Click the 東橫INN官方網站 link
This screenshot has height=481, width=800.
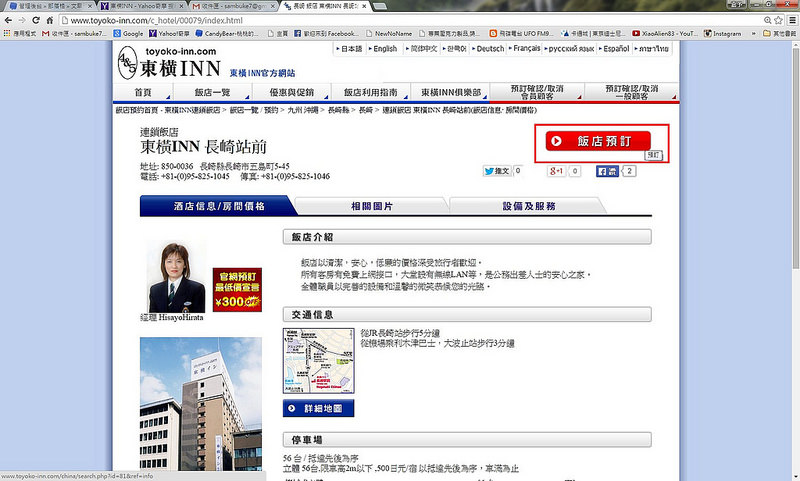coord(262,73)
